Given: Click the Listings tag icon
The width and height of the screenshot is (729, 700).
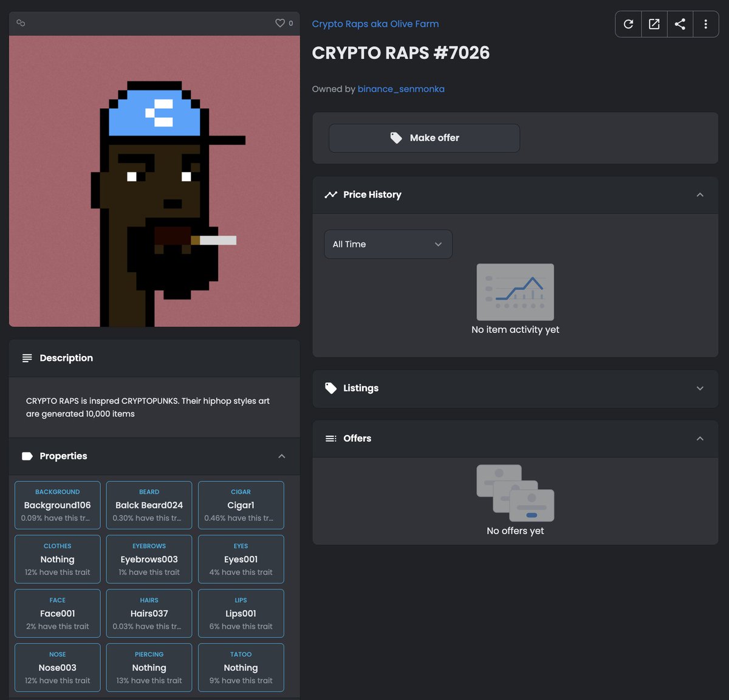Looking at the screenshot, I should (330, 388).
